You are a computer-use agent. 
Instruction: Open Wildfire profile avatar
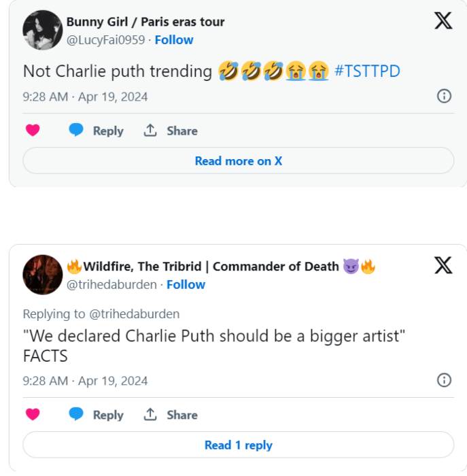(43, 275)
